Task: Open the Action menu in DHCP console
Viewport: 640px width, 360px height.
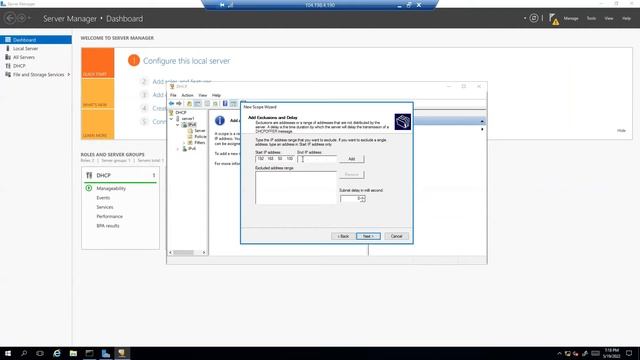Action: pyautogui.click(x=187, y=95)
